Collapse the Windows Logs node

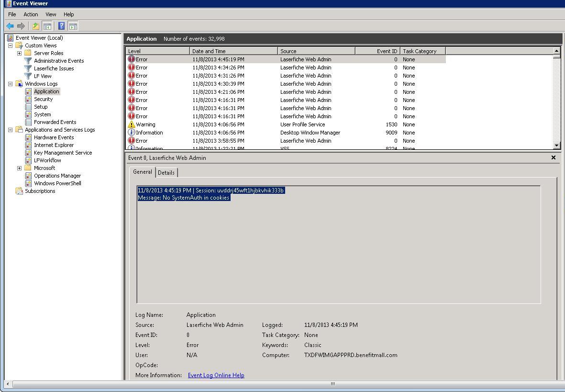10,84
